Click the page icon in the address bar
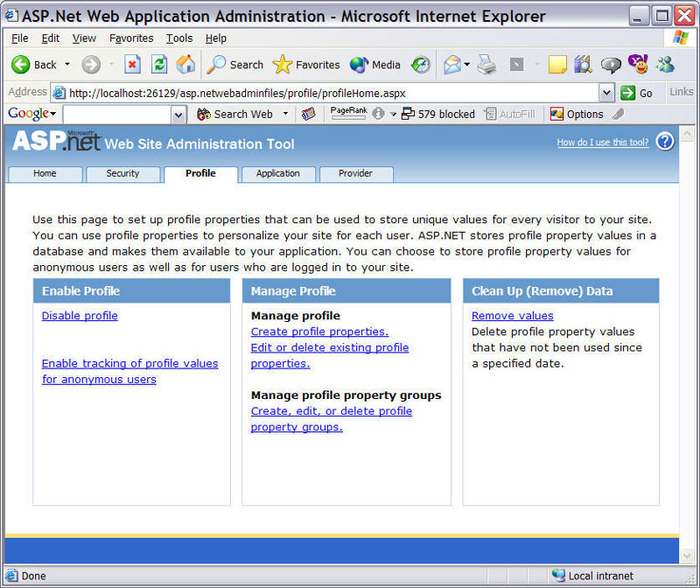Image resolution: width=700 pixels, height=588 pixels. 59,93
